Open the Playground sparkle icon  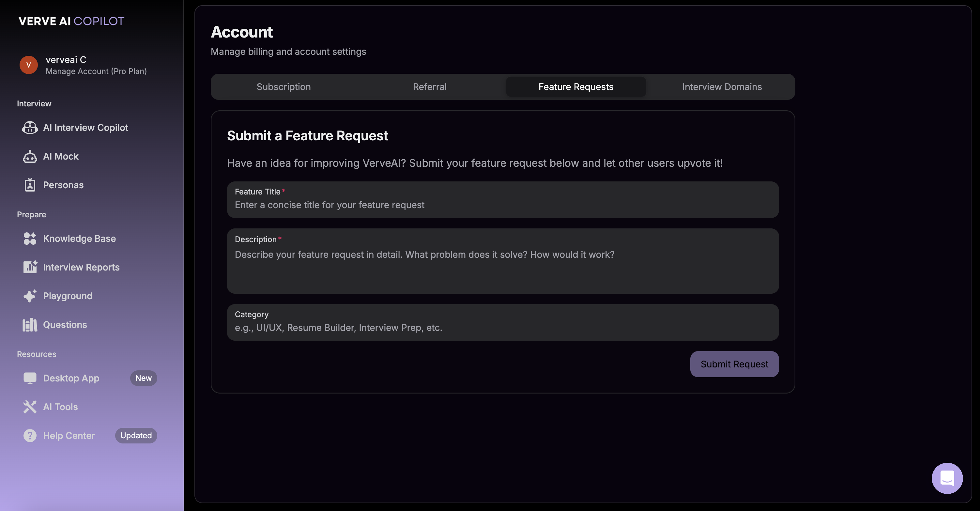(30, 296)
